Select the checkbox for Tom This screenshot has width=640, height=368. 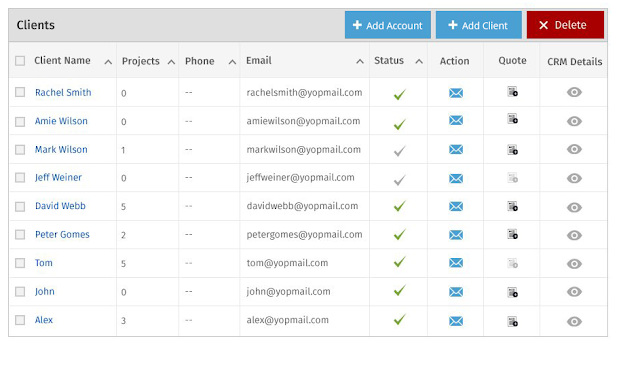pyautogui.click(x=20, y=263)
